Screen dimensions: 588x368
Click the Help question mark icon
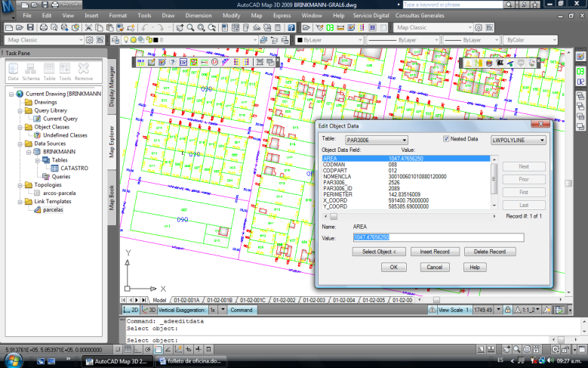(291, 27)
